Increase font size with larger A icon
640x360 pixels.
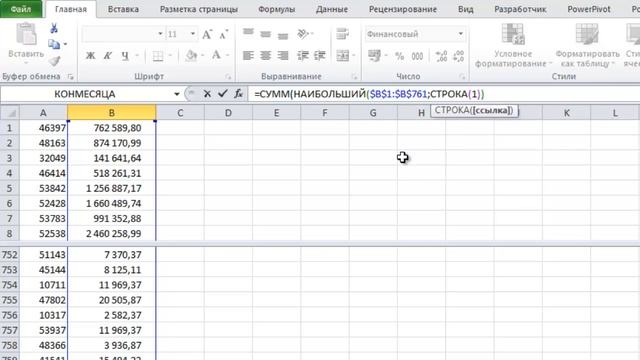pyautogui.click(x=207, y=34)
